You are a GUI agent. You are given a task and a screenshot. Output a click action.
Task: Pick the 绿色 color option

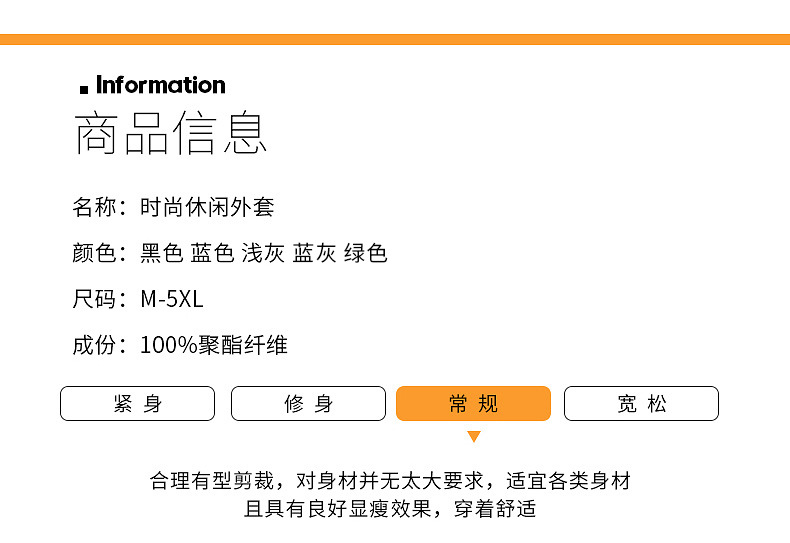[365, 254]
